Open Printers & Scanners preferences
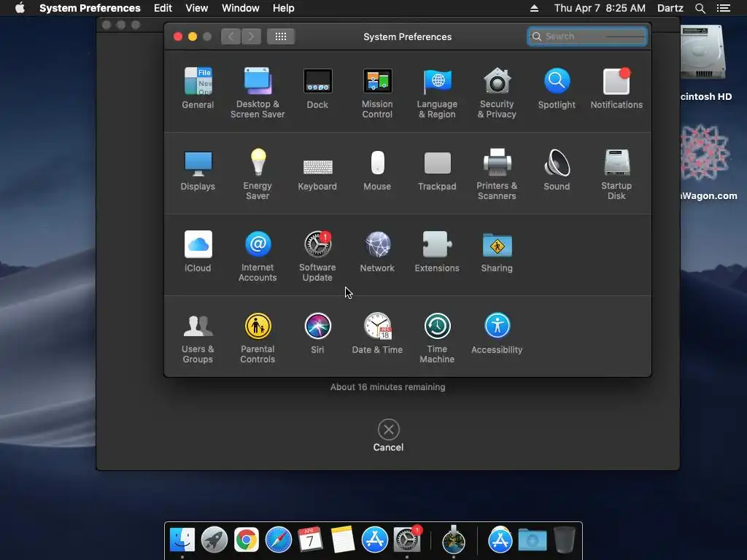 (x=497, y=174)
